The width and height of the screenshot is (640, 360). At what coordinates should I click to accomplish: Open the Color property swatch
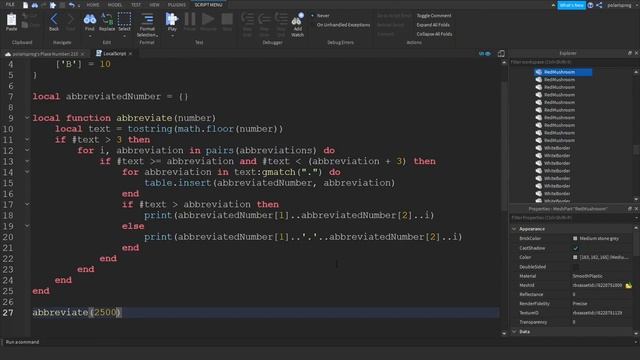pos(575,258)
